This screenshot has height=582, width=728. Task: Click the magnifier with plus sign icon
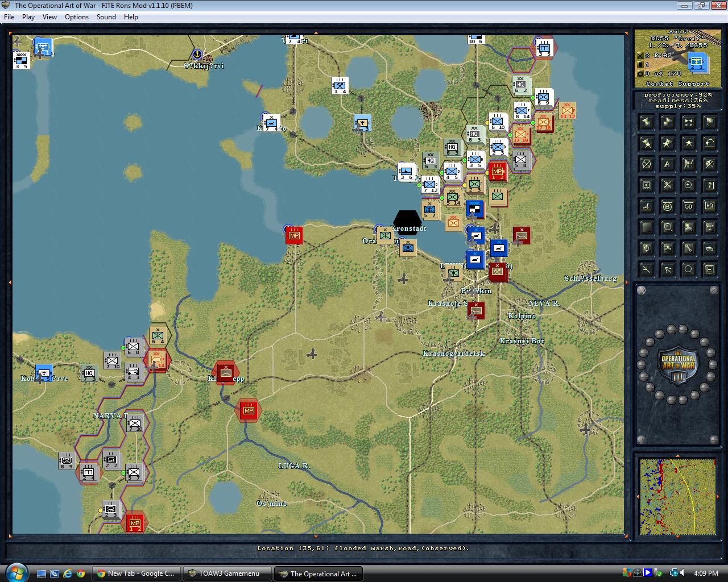coord(689,185)
